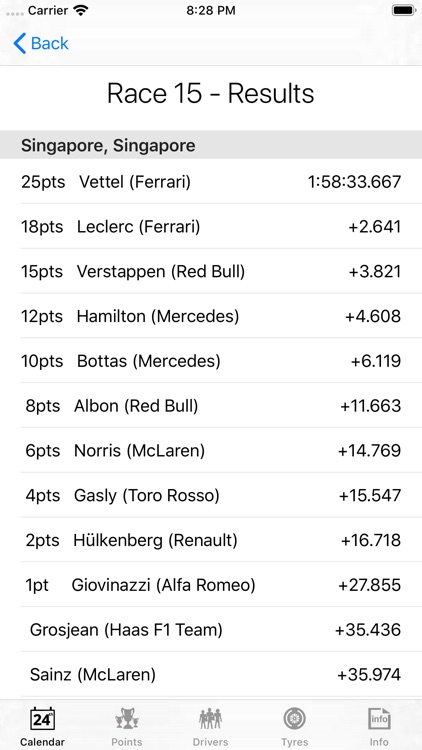The image size is (422, 750).
Task: Select Grosjean (Haas F1 Team) row
Action: 211,630
